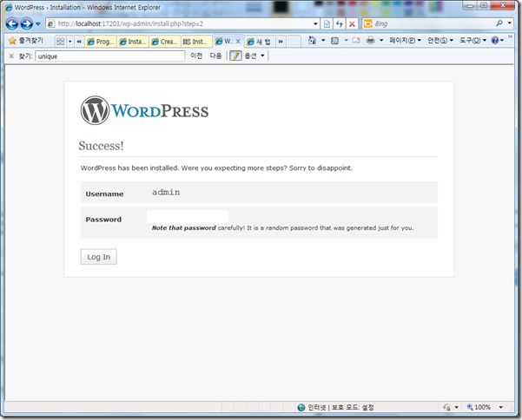522x420 pixels.
Task: Click the WordPress logo
Action: click(144, 111)
